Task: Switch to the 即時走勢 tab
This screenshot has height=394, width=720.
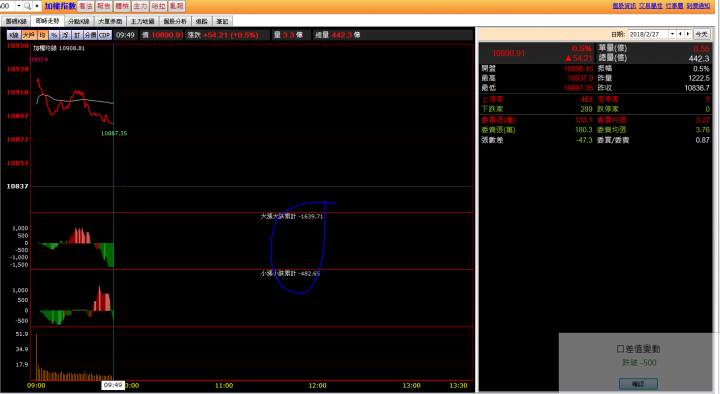Action: tap(47, 21)
